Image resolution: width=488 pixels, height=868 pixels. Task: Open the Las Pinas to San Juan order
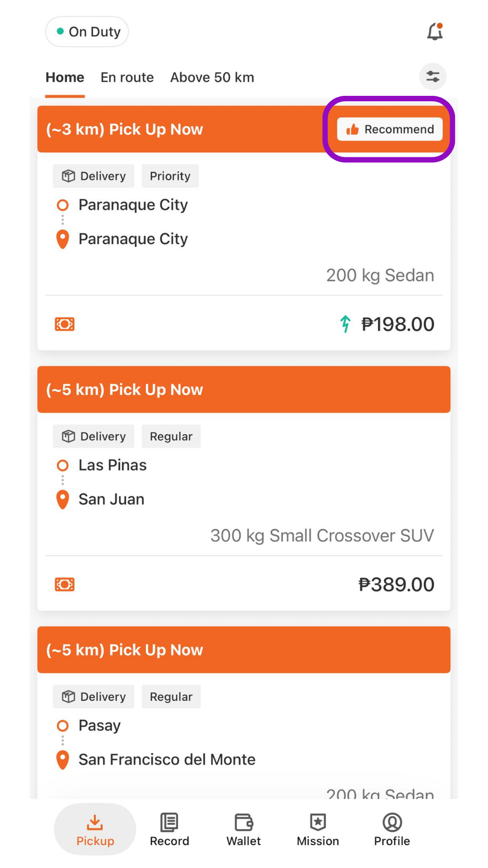click(244, 488)
